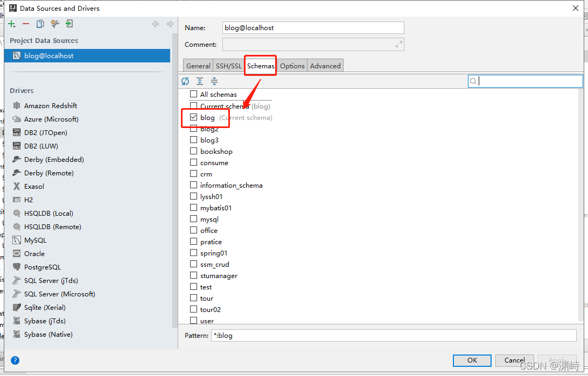Open driver settings wrench icon
The height and width of the screenshot is (376, 588).
point(55,24)
